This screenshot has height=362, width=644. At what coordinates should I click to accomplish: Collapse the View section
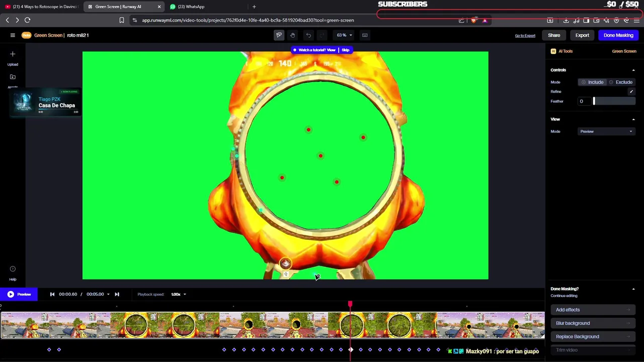[x=633, y=120]
